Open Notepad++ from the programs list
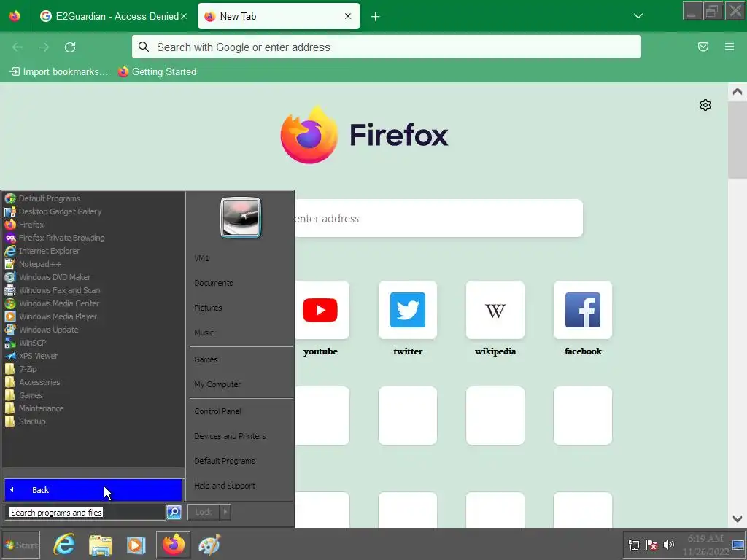 (x=39, y=264)
